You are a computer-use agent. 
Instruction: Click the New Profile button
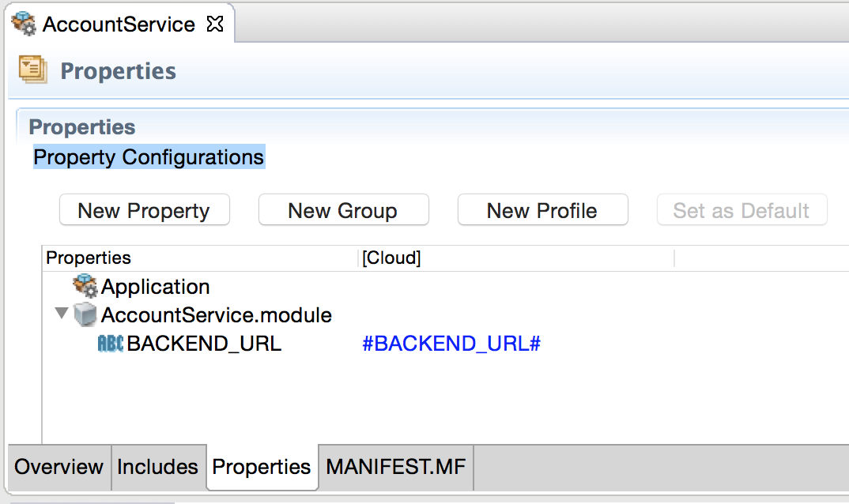coord(542,211)
